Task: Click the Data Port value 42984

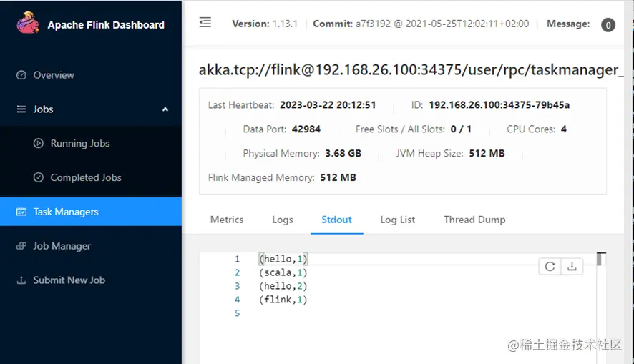Action: [x=306, y=129]
